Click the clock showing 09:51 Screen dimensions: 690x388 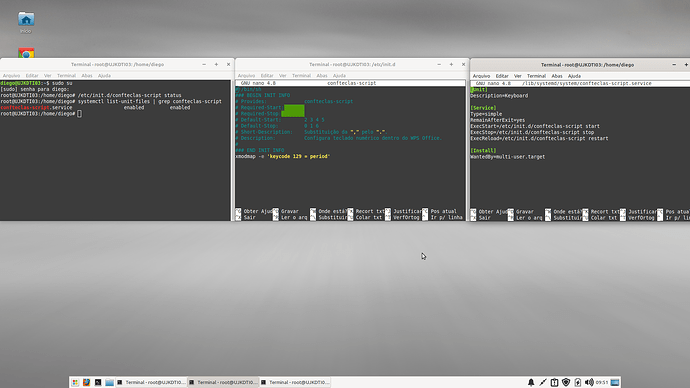602,382
